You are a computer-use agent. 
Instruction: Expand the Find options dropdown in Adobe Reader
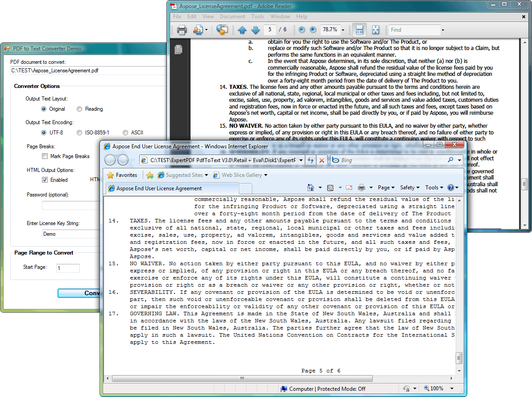[443, 30]
